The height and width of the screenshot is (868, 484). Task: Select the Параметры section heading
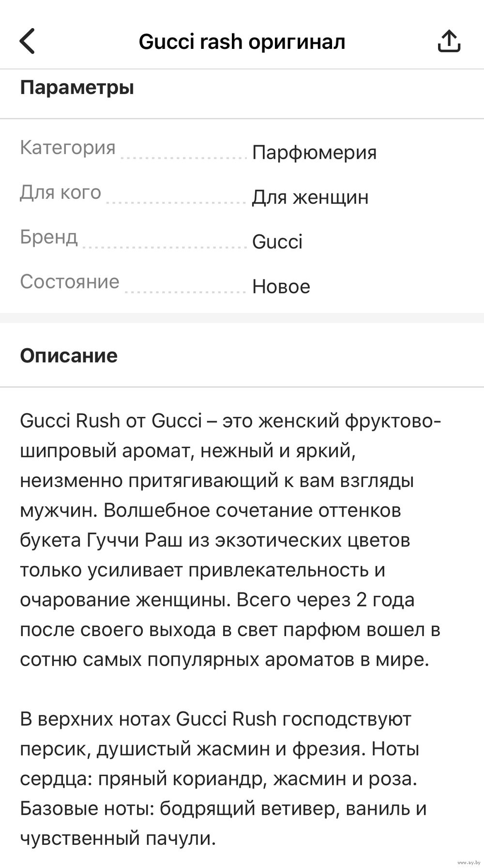(77, 88)
